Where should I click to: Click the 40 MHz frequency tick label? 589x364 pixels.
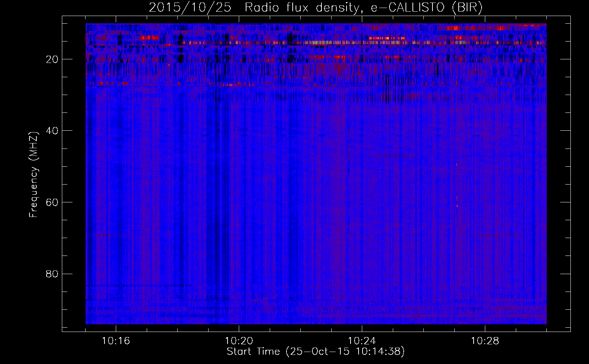coord(52,131)
